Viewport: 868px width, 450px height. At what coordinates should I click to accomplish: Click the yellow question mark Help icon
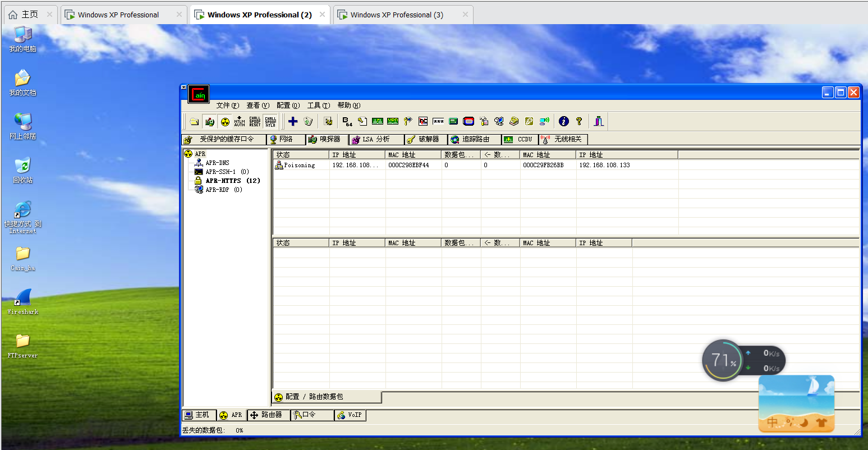pyautogui.click(x=579, y=121)
